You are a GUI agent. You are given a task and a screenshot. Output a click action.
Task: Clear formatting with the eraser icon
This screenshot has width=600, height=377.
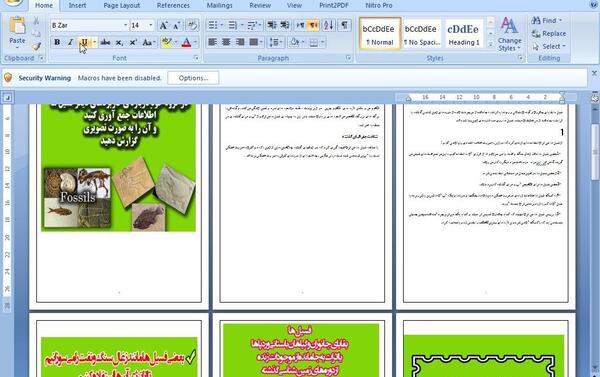(x=192, y=25)
